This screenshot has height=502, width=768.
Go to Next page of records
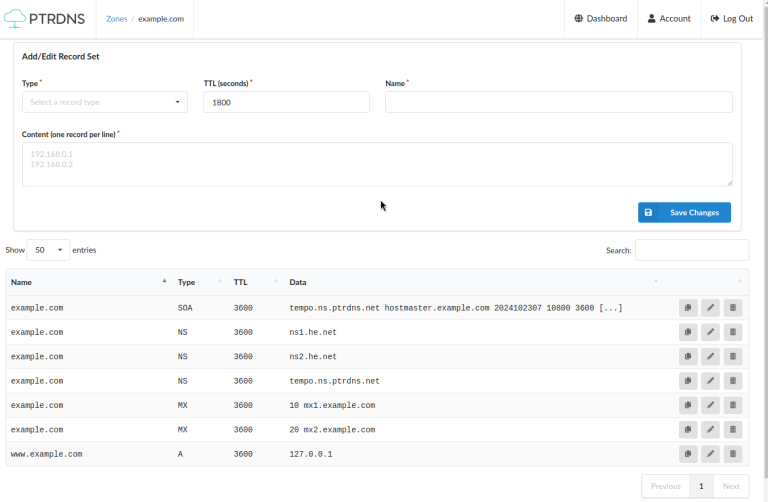point(731,486)
